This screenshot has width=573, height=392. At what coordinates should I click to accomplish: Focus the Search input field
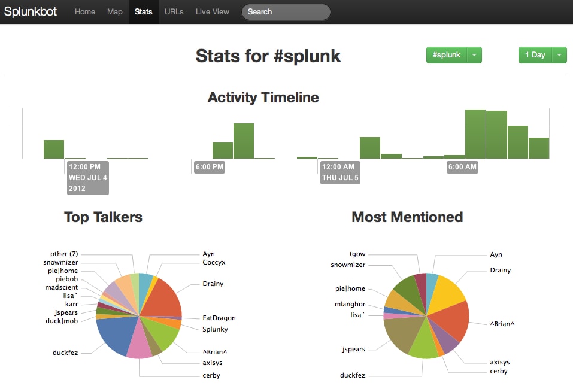pos(286,12)
